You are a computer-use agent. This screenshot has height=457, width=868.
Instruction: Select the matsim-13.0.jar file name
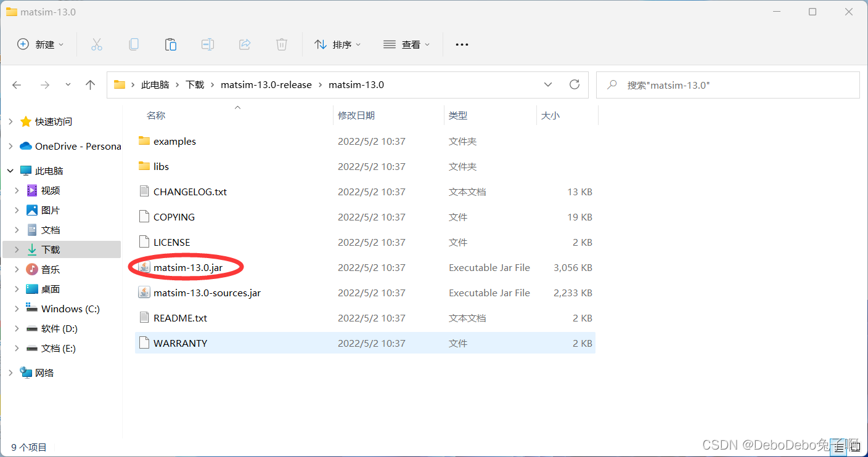pos(188,267)
